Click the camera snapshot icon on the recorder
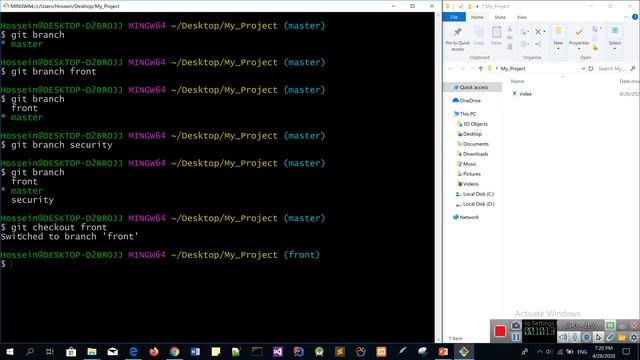 [516, 325]
